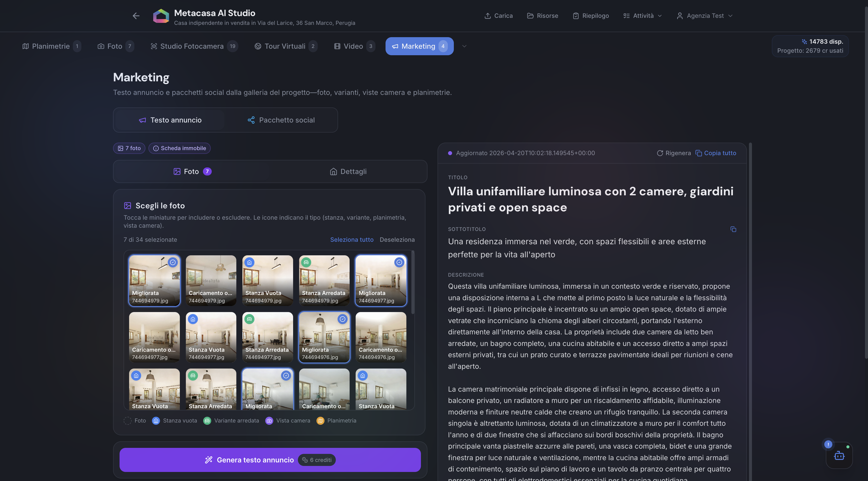Deselect the third-row Migliorata photo checkmark
868x481 pixels.
[x=286, y=375]
